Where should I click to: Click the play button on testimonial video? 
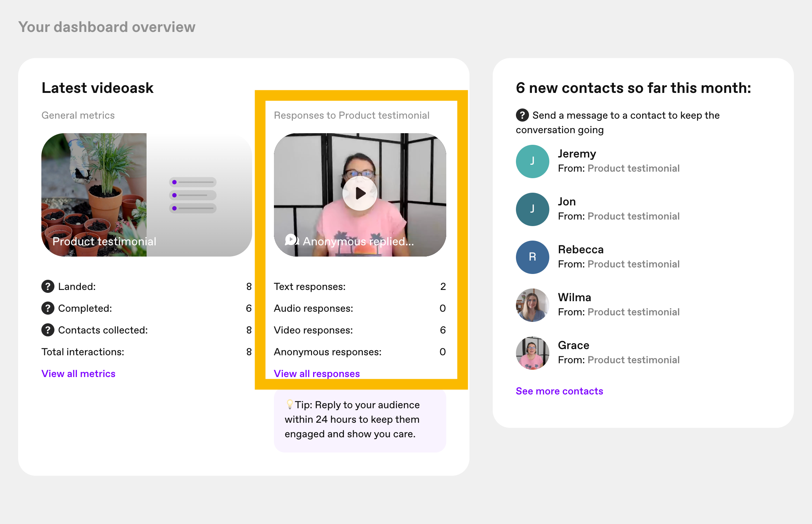point(361,192)
